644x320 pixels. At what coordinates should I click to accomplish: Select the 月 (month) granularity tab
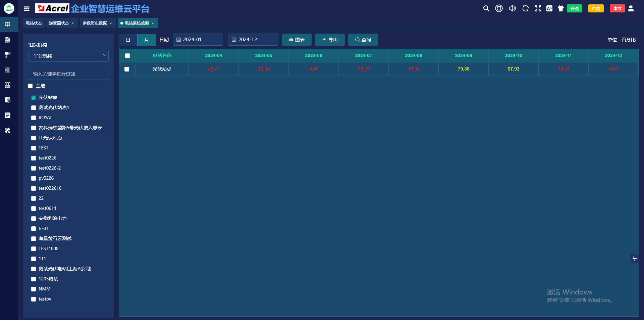[147, 40]
